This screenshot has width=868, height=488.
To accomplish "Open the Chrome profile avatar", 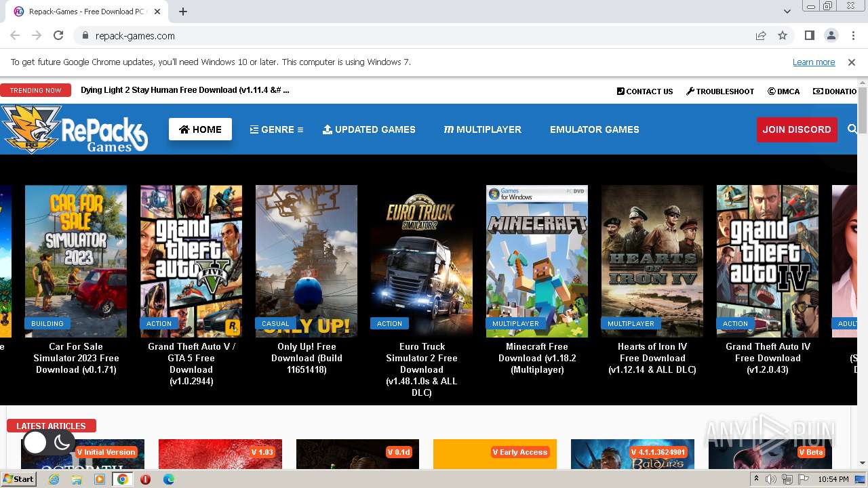I will click(x=831, y=36).
